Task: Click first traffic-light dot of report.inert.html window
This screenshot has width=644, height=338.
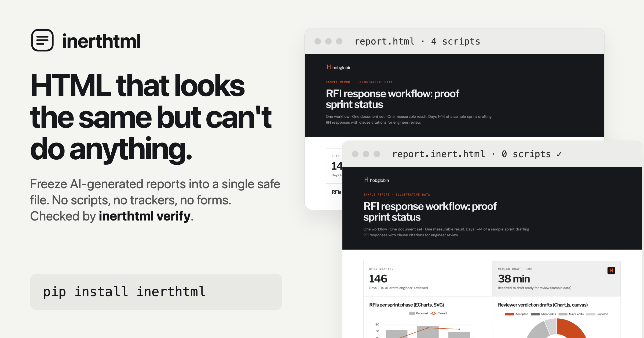Action: point(355,154)
